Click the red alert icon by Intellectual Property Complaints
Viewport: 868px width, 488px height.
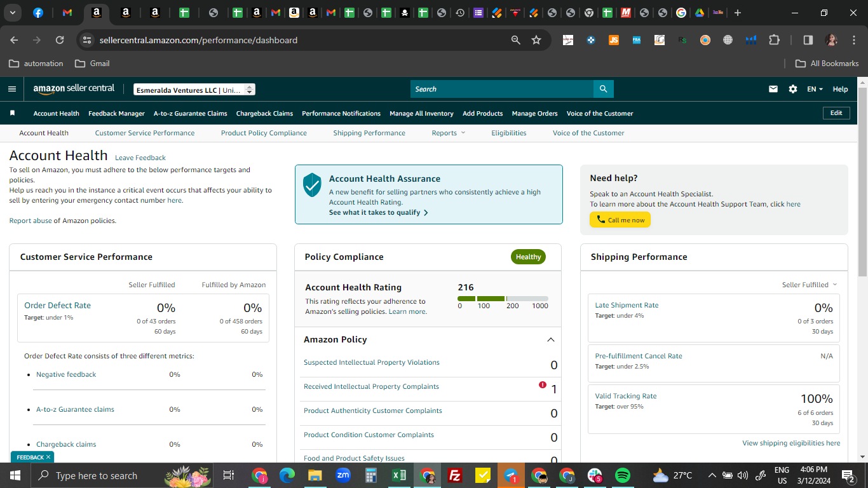click(x=543, y=384)
